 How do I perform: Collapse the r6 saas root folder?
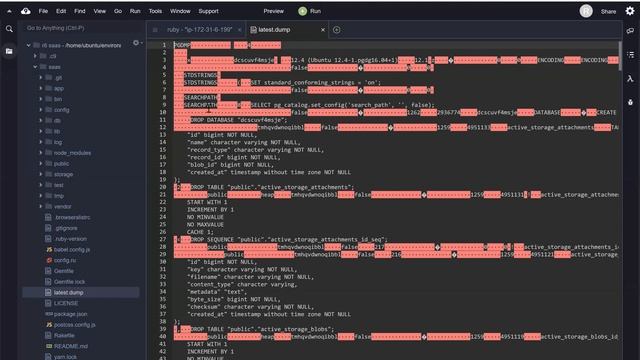[x=29, y=45]
